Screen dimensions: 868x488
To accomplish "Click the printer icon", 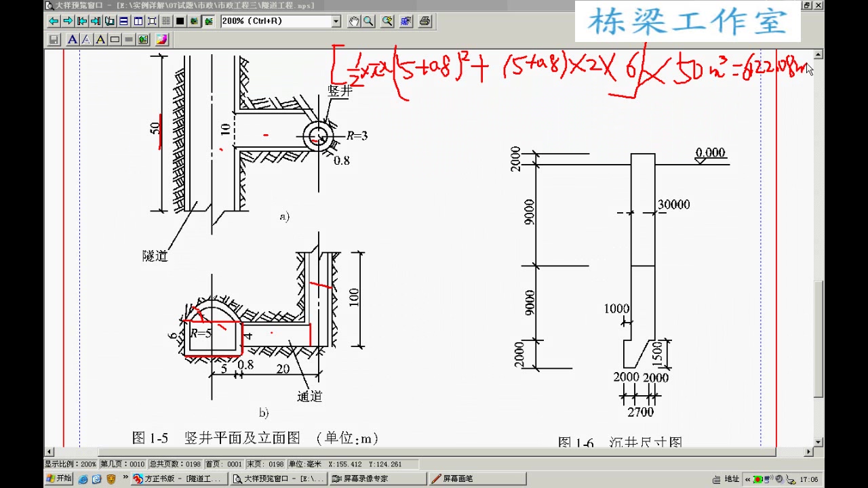I will 425,21.
